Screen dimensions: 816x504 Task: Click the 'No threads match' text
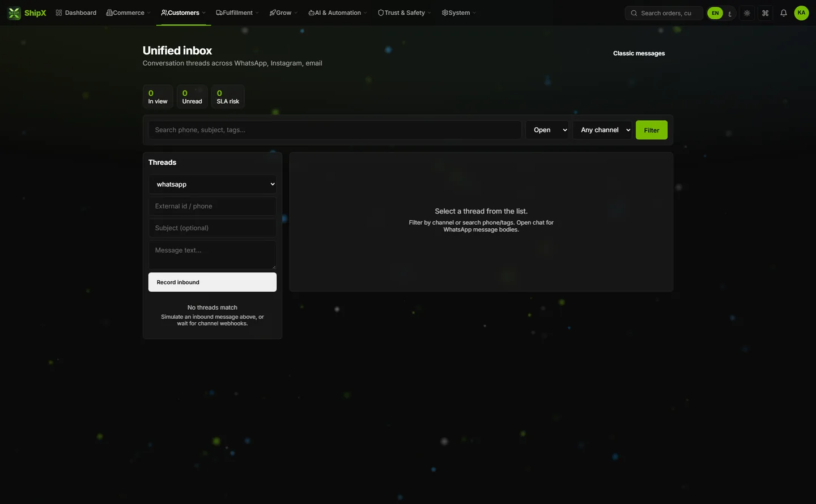point(212,307)
